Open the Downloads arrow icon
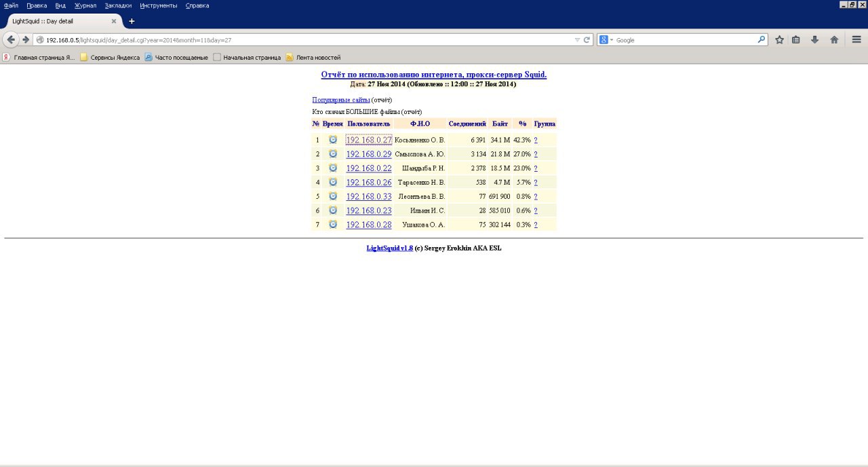Image resolution: width=868 pixels, height=467 pixels. 815,40
